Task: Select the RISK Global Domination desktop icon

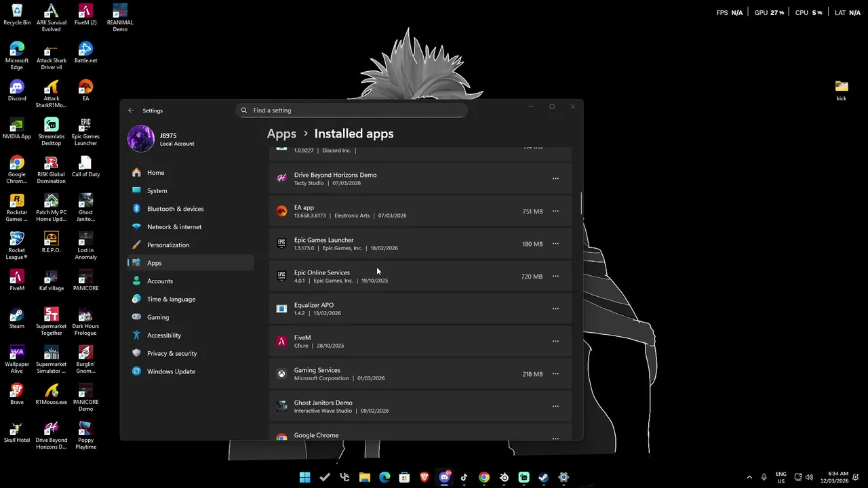Action: pos(52,169)
